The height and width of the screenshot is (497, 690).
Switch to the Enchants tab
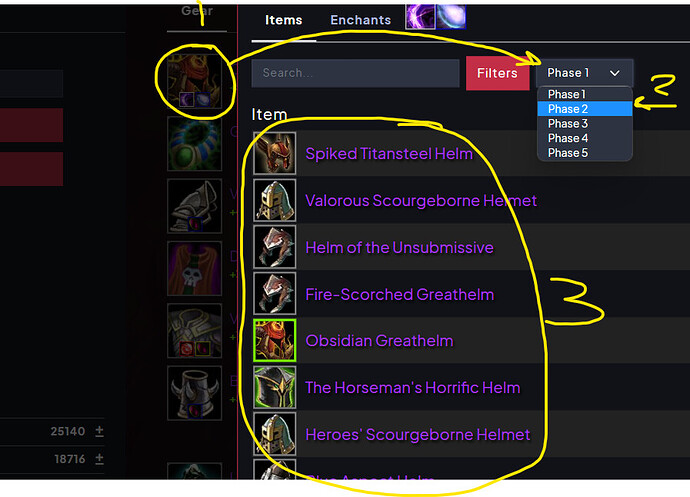click(360, 20)
